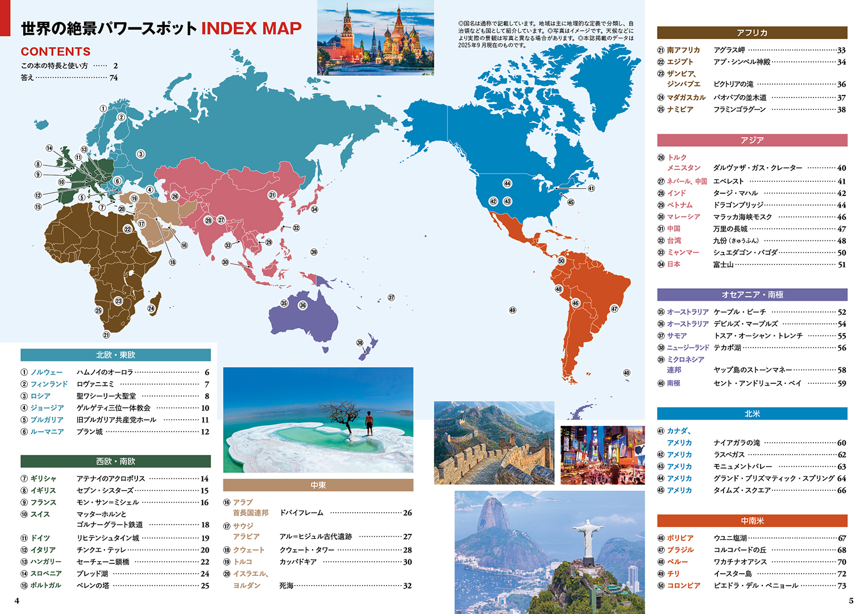Viewport: 868px width, 614px height.
Task: Open the ナイアガラの滝 index entry
Action: click(737, 443)
